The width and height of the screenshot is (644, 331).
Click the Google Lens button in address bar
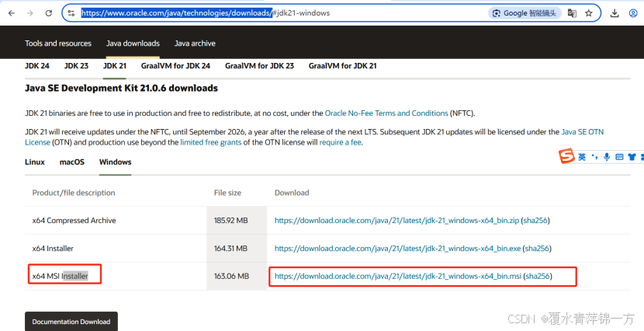tap(525, 13)
